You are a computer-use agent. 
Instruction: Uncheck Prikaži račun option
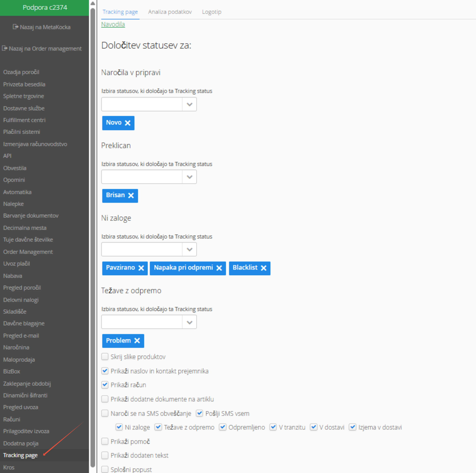click(x=105, y=385)
